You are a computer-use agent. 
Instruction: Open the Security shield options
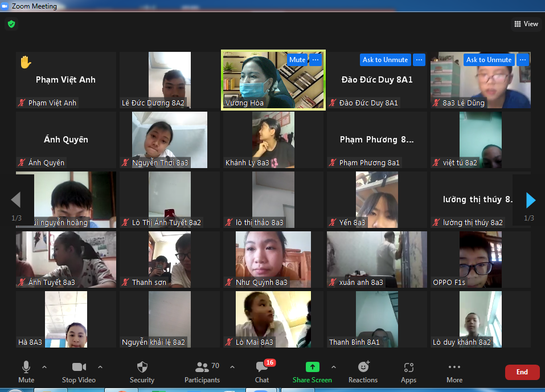[x=142, y=372]
